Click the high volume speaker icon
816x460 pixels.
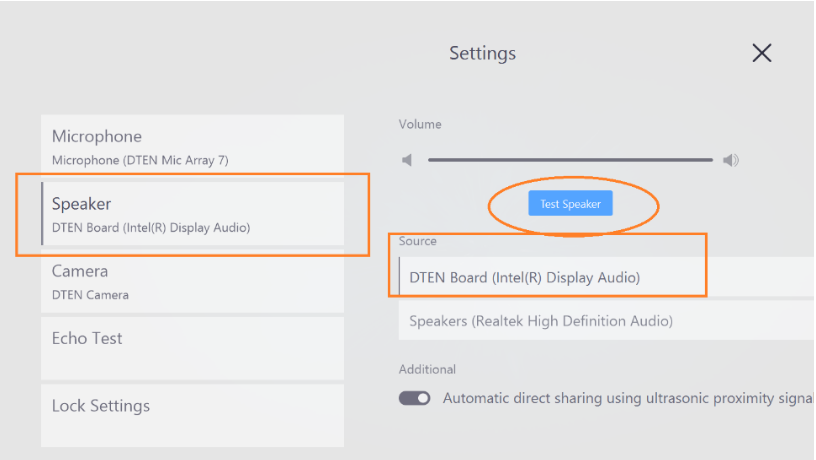pos(731,160)
